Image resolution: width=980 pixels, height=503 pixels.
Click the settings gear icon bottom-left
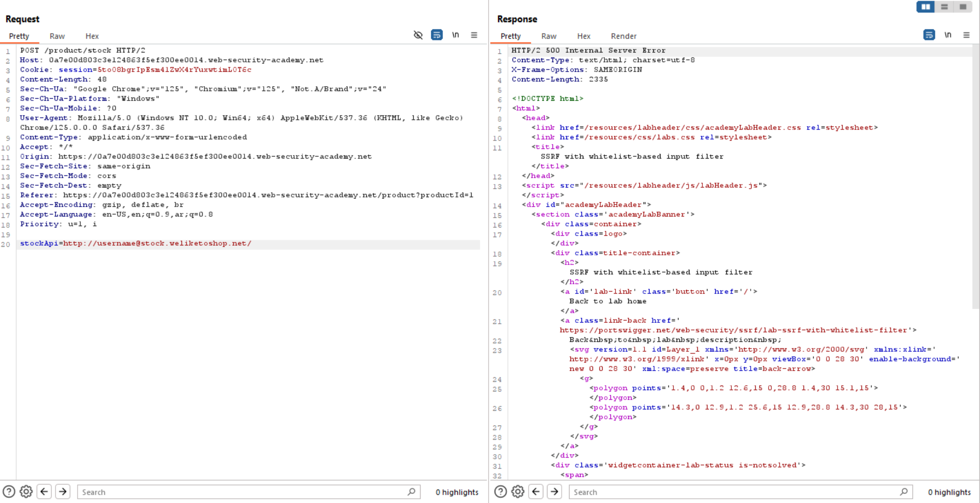[x=26, y=492]
